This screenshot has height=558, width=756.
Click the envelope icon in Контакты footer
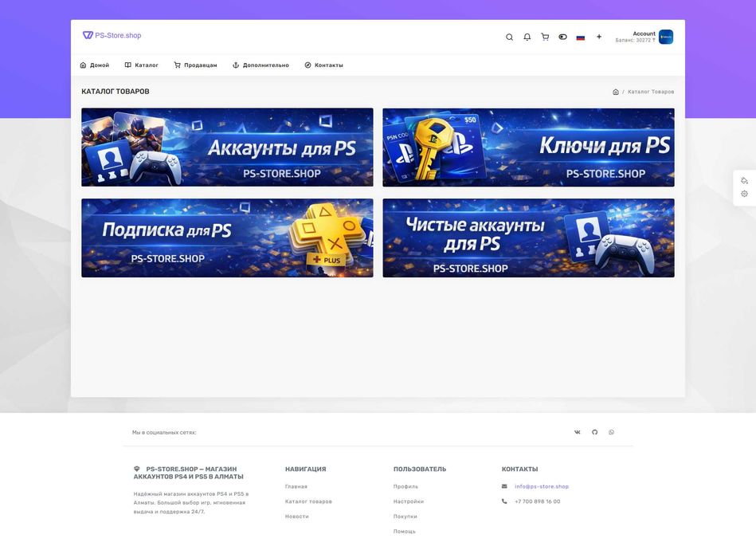tap(504, 486)
